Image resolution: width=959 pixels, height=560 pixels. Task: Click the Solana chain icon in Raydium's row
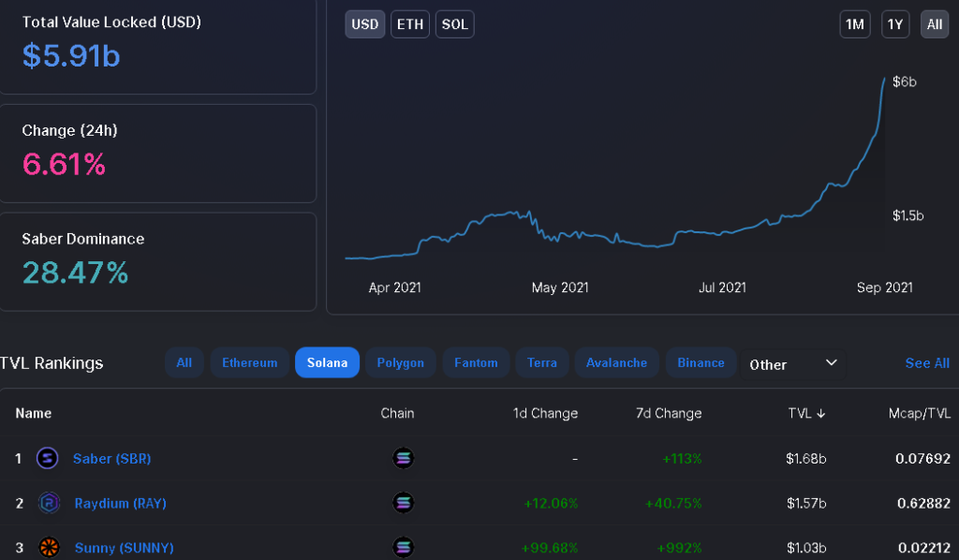[x=403, y=503]
